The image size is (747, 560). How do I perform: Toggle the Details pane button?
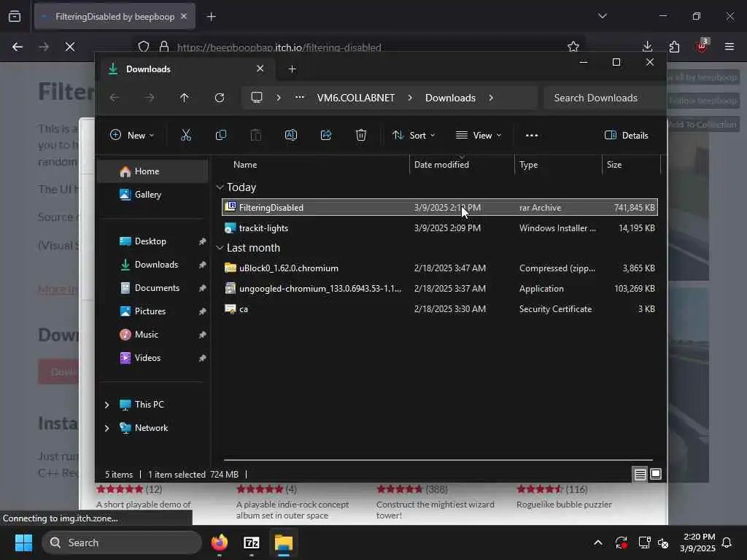[x=626, y=135]
